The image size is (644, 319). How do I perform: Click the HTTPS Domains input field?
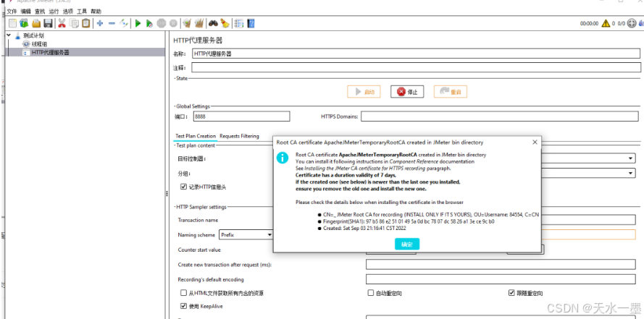[x=499, y=116]
